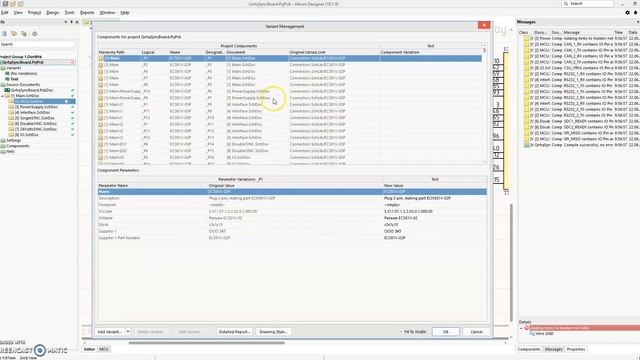Select the Footprint parameter row
The width and height of the screenshot is (640, 360).
click(292, 205)
